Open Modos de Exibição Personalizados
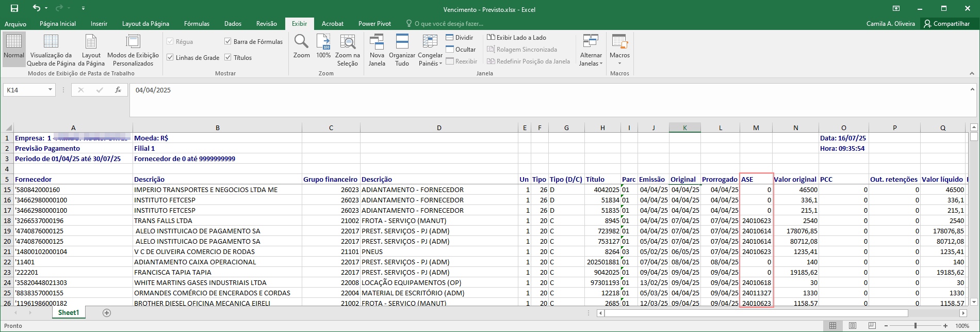 (133, 49)
